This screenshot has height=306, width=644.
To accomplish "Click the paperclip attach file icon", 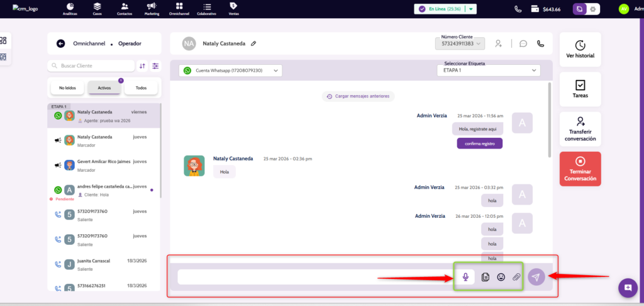I will 516,276.
